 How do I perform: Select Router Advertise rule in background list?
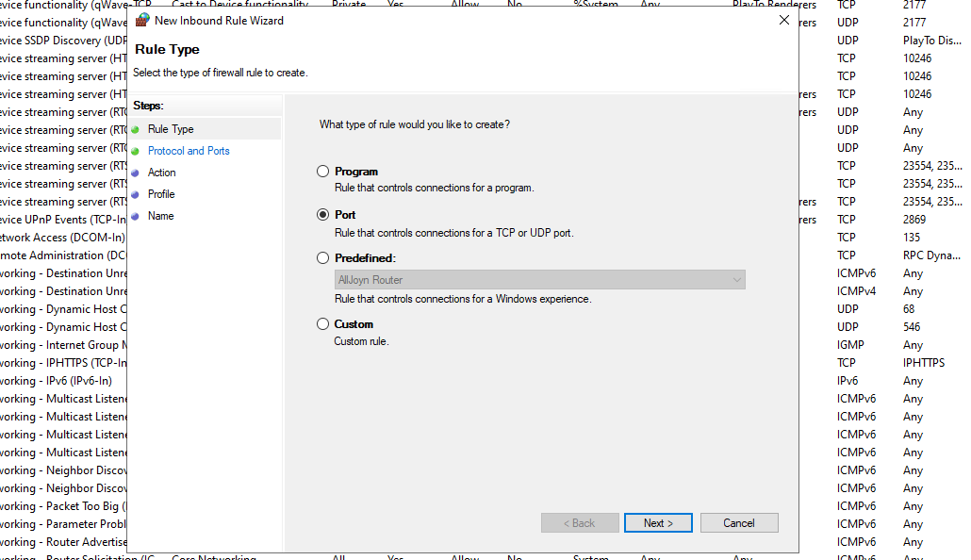[x=63, y=542]
